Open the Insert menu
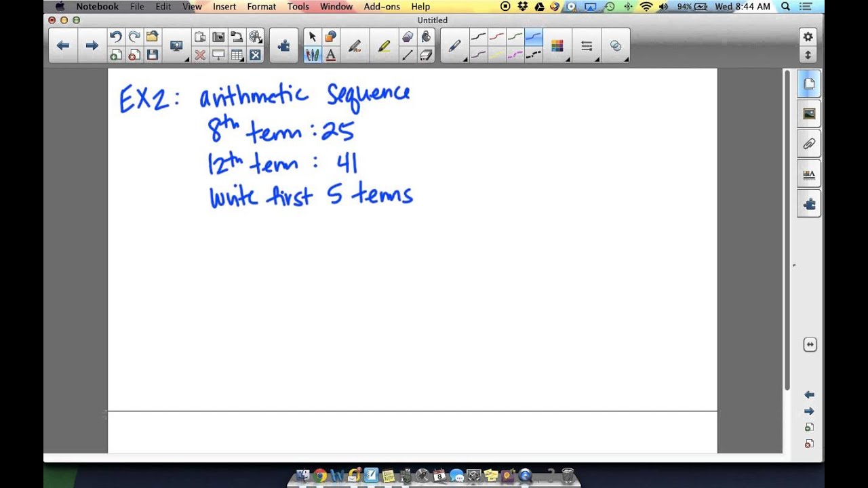Image resolution: width=868 pixels, height=488 pixels. pyautogui.click(x=224, y=7)
